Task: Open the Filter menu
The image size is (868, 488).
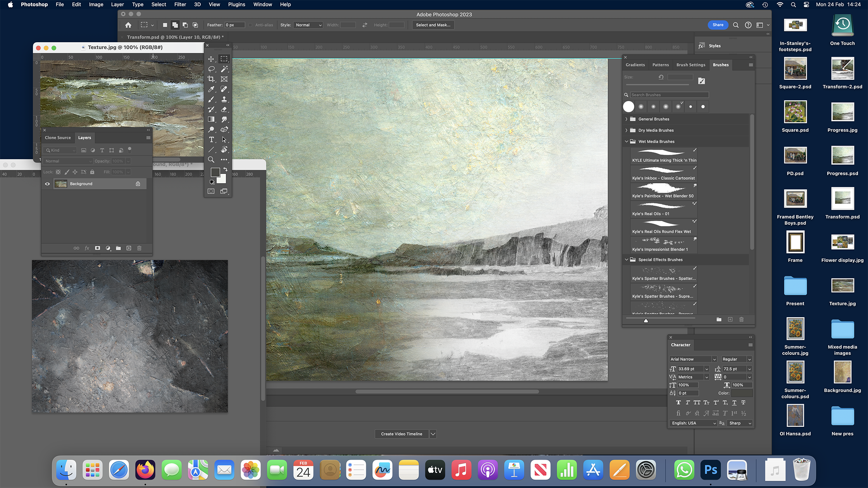Action: pos(180,5)
